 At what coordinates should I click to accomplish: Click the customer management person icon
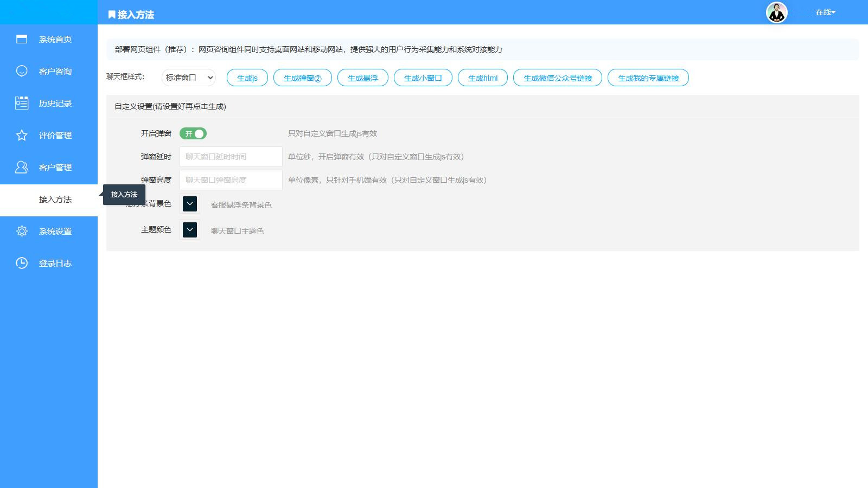22,167
